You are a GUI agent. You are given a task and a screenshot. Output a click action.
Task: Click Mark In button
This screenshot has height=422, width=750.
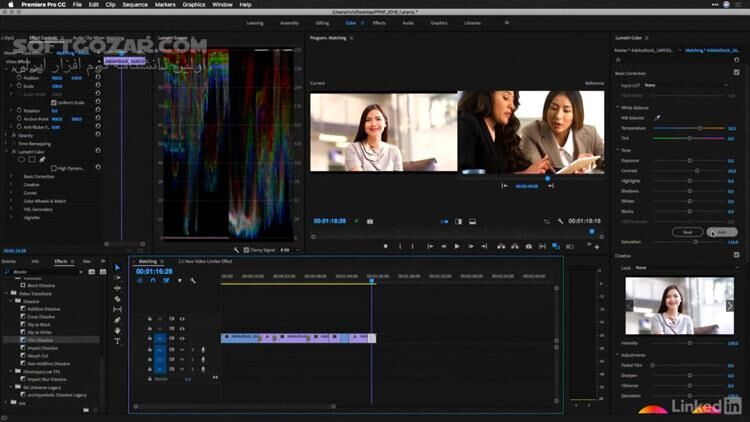[400, 246]
